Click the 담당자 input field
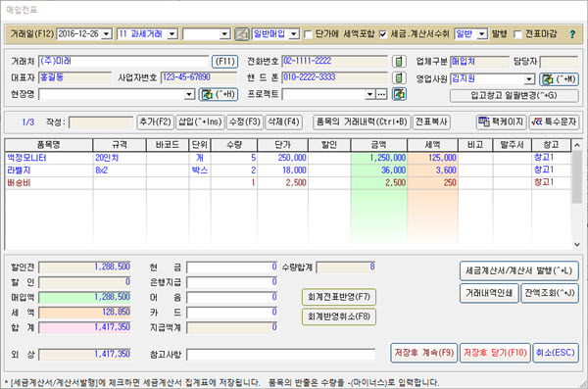This screenshot has height=389, width=588. [x=560, y=62]
